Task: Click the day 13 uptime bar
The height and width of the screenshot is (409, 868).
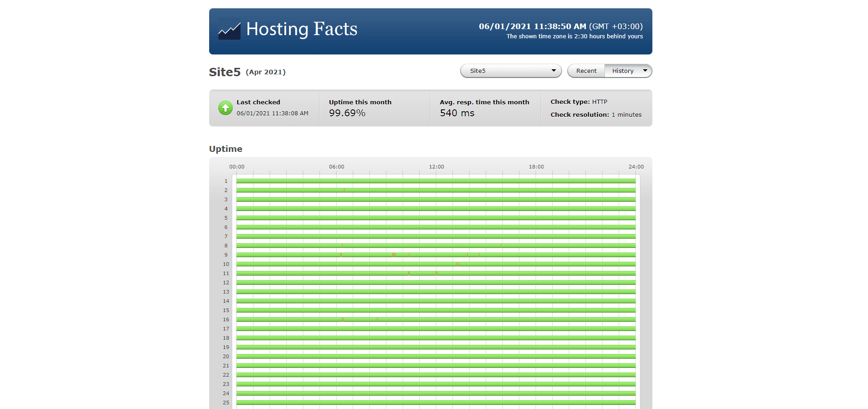Action: (x=436, y=292)
